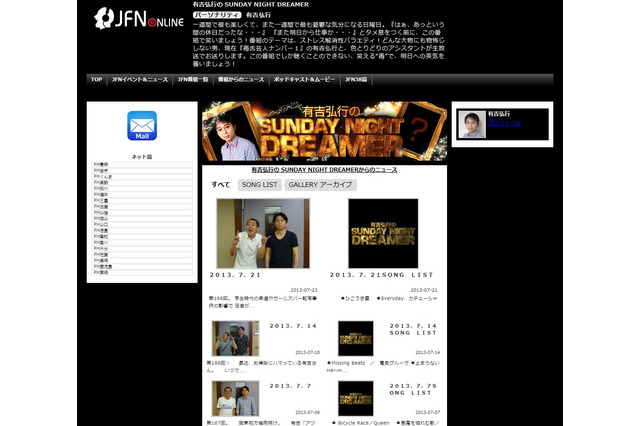Image resolution: width=640 pixels, height=426 pixels.
Task: Open ポッドキャスト&ムービー menu item
Action: (x=304, y=80)
